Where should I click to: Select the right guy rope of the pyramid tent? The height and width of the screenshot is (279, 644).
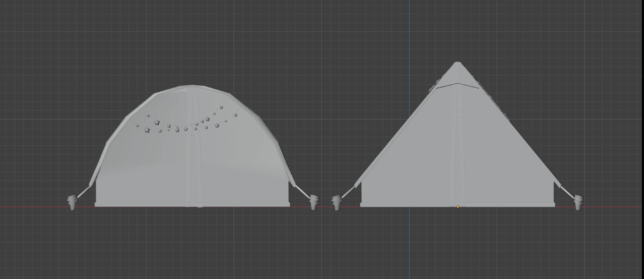tap(567, 192)
